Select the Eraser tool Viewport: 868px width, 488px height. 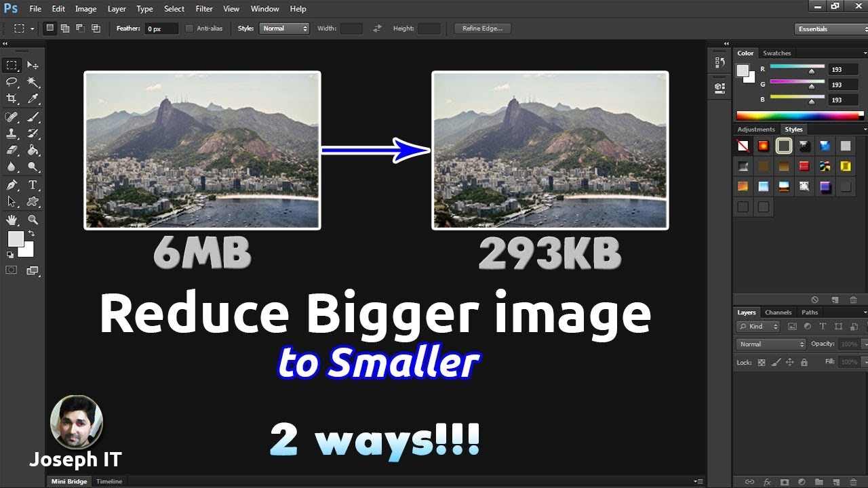pyautogui.click(x=12, y=150)
